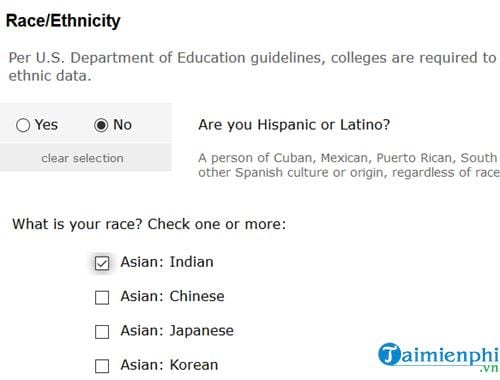Click the Asian: Japanese label text
500x380 pixels.
tap(177, 331)
